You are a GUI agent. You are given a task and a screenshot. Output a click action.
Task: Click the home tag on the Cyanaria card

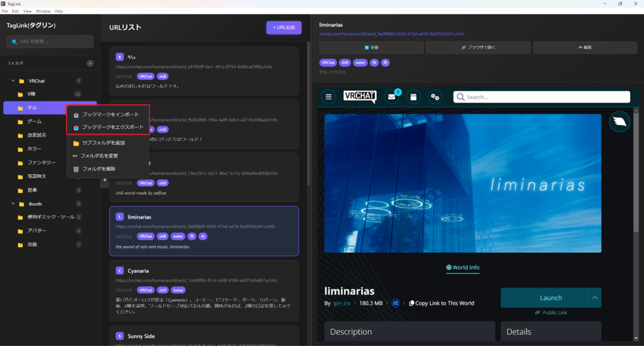coord(178,290)
